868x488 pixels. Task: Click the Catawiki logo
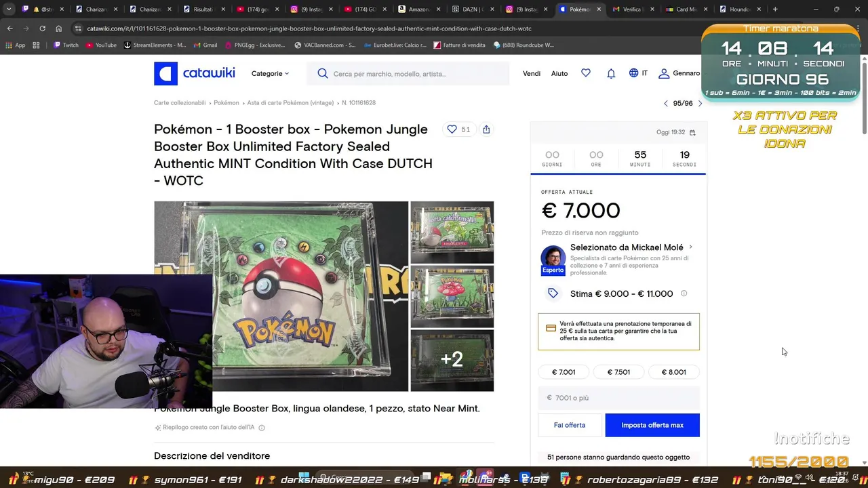194,73
